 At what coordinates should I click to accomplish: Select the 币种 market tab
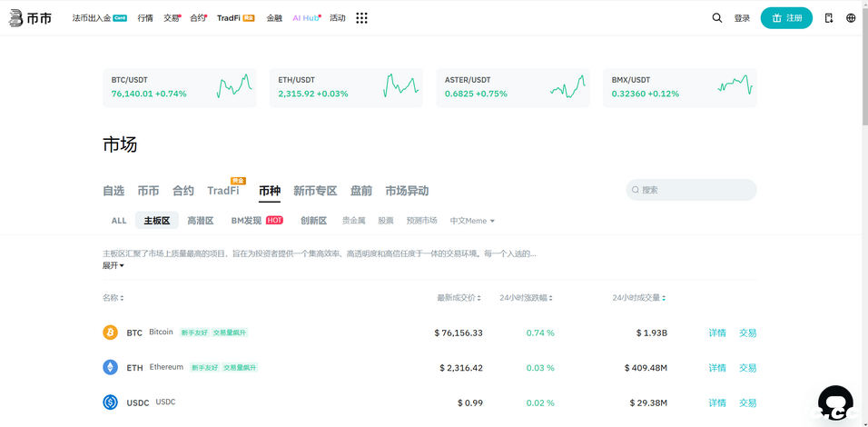point(270,191)
